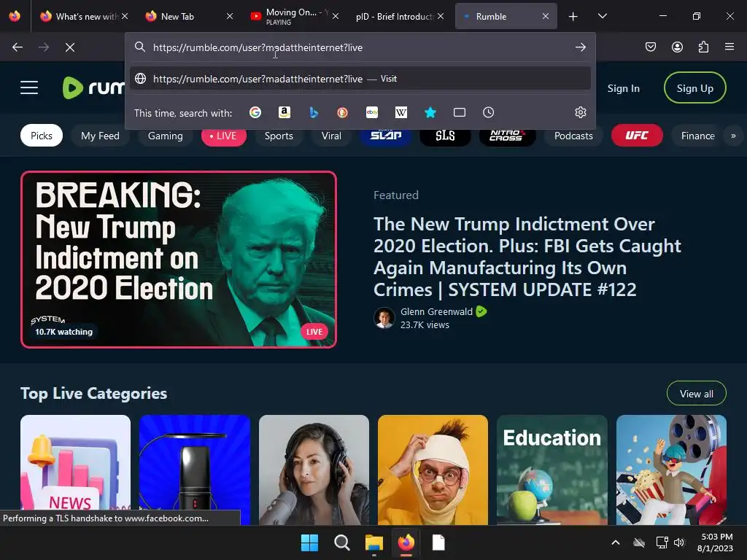Select the Viral category
The width and height of the screenshot is (747, 560).
click(x=331, y=136)
